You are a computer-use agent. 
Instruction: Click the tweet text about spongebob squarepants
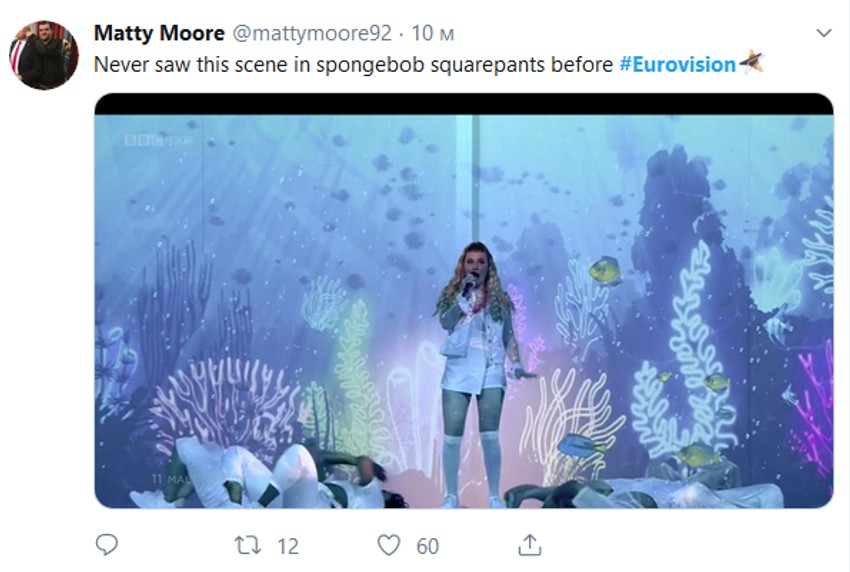[355, 64]
